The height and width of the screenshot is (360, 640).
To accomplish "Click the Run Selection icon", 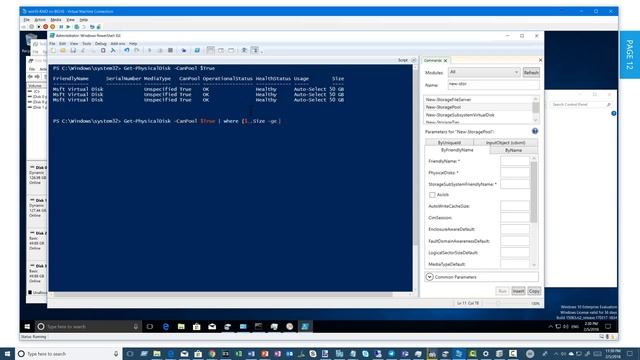I will coord(160,50).
